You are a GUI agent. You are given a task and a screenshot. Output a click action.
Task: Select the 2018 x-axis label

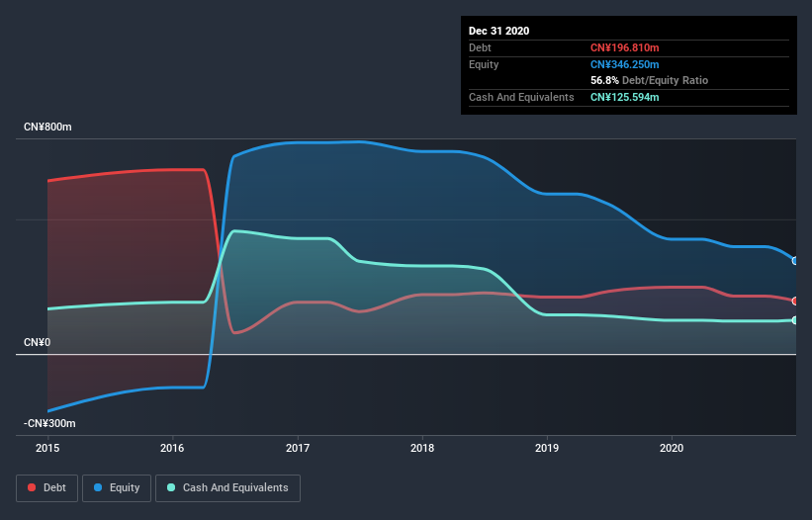(x=422, y=448)
